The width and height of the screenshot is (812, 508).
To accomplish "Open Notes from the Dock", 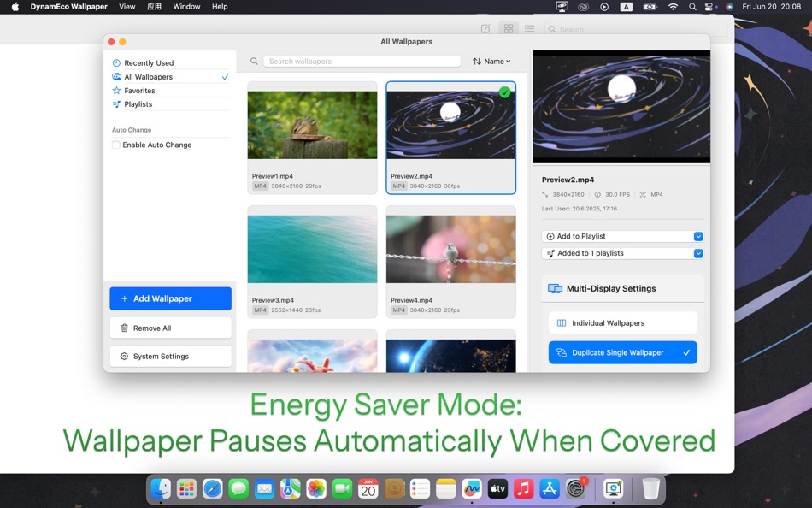I will point(446,488).
